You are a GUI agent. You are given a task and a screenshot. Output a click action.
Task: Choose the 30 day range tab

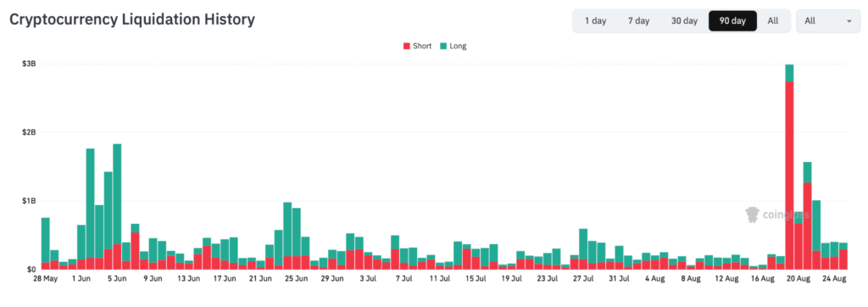tap(684, 21)
